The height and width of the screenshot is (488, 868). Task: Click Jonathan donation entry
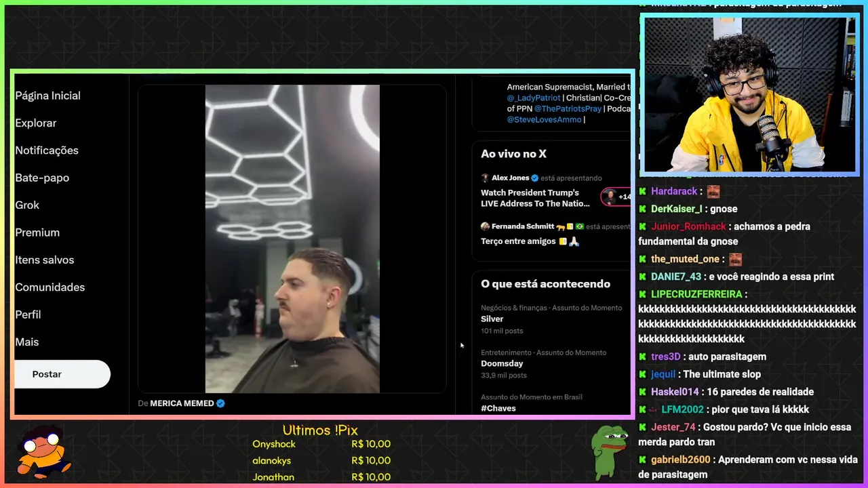[x=321, y=477]
